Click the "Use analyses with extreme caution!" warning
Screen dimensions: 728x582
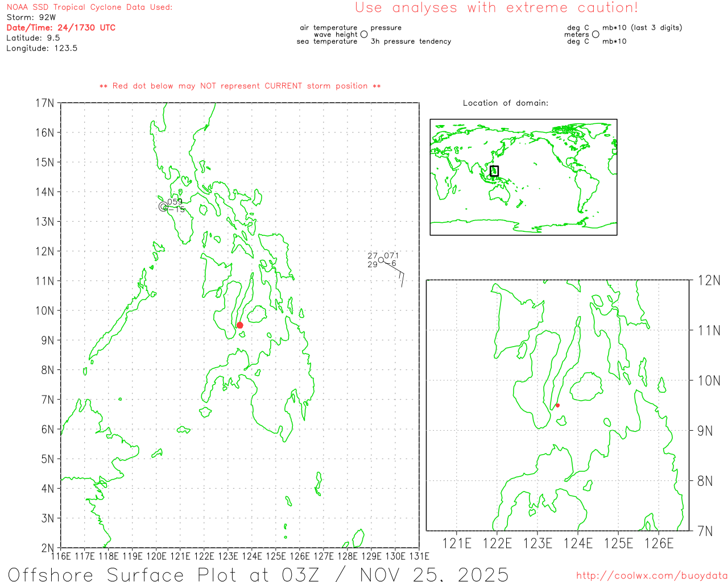coord(497,7)
